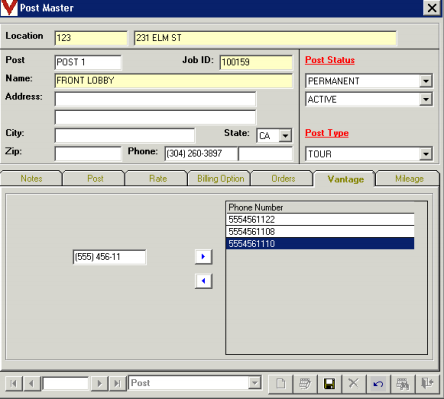
Task: Click the Location number field 123
Action: [x=91, y=38]
